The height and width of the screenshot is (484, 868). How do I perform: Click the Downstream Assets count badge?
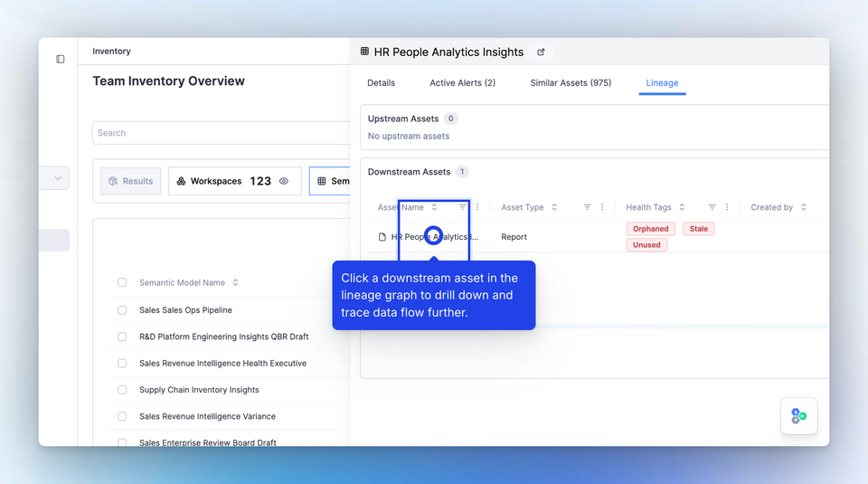click(x=462, y=172)
